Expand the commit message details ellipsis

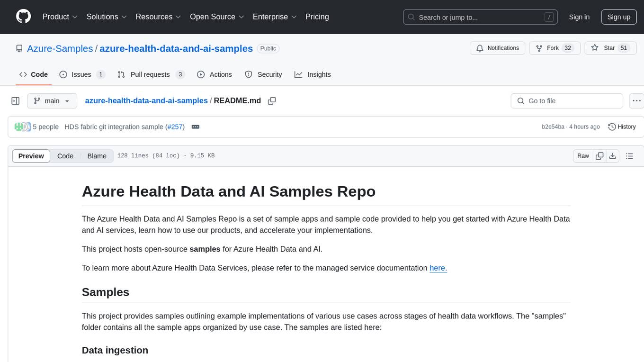tap(196, 127)
